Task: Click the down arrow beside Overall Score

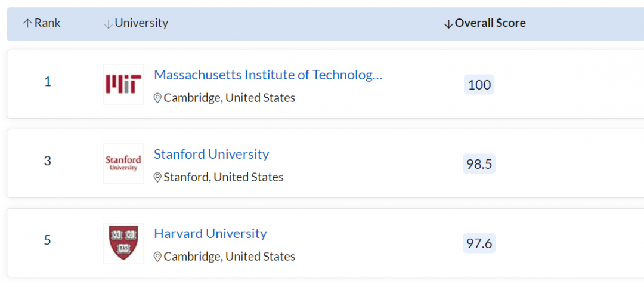Action: [x=448, y=24]
